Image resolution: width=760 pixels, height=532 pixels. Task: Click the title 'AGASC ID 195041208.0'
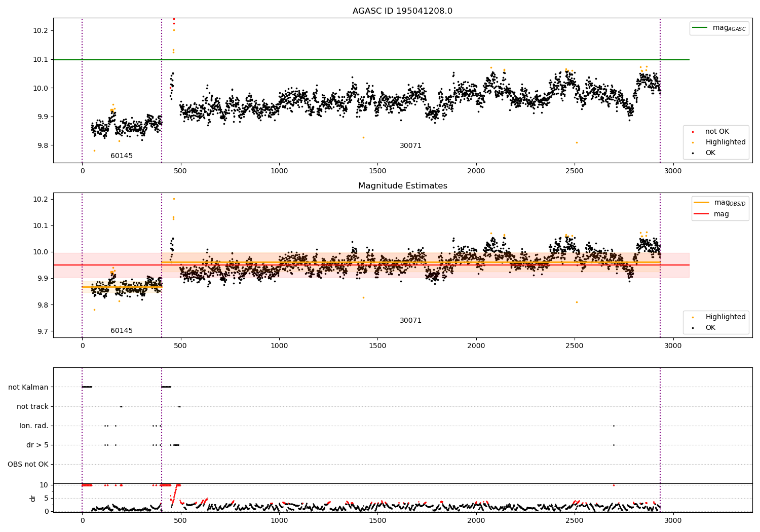click(x=402, y=11)
